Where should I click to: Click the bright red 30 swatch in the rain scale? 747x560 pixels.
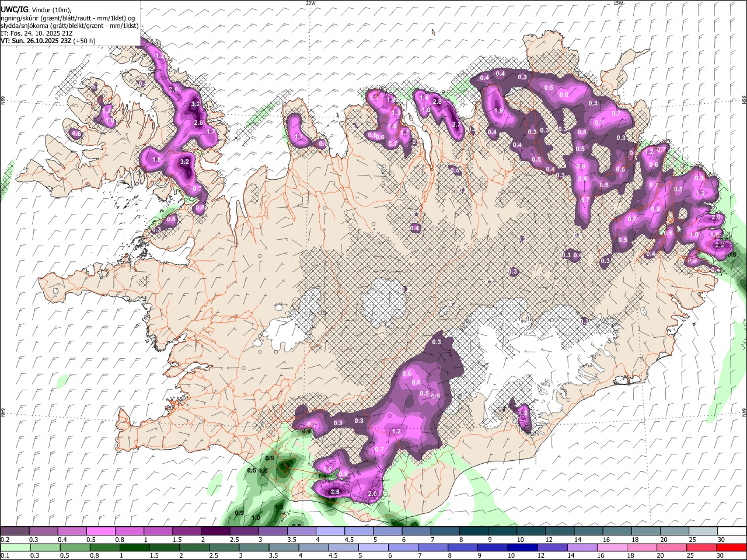tap(731, 547)
